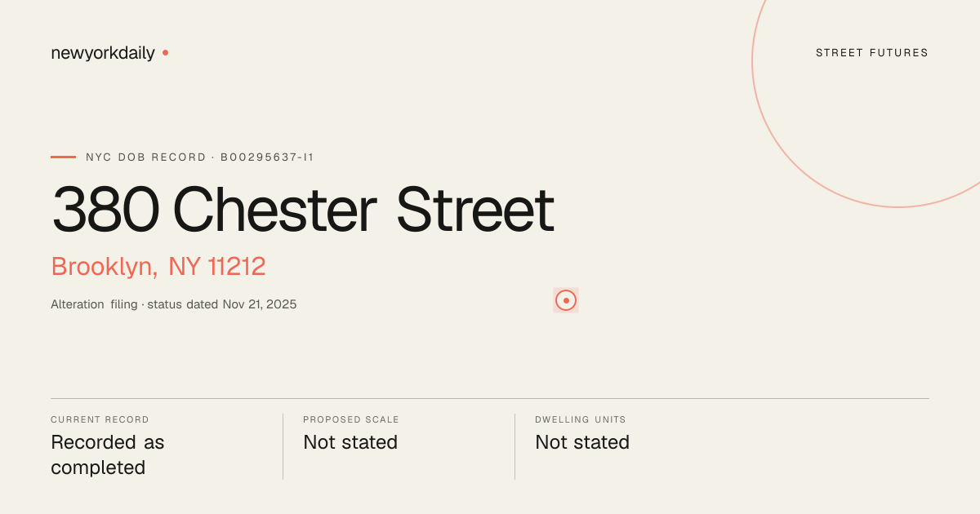Click the divider between Proposed Scale and Dwelling Units
The image size is (980, 514).
[514, 446]
